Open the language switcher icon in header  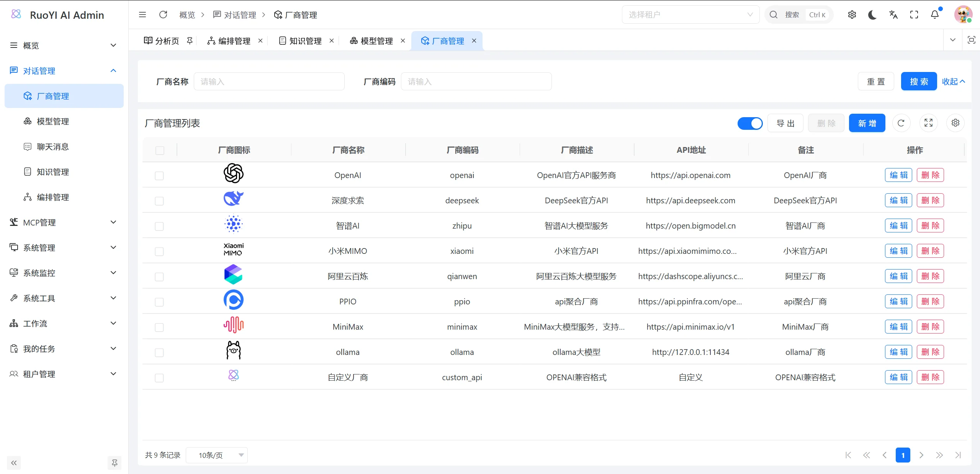[x=893, y=15]
